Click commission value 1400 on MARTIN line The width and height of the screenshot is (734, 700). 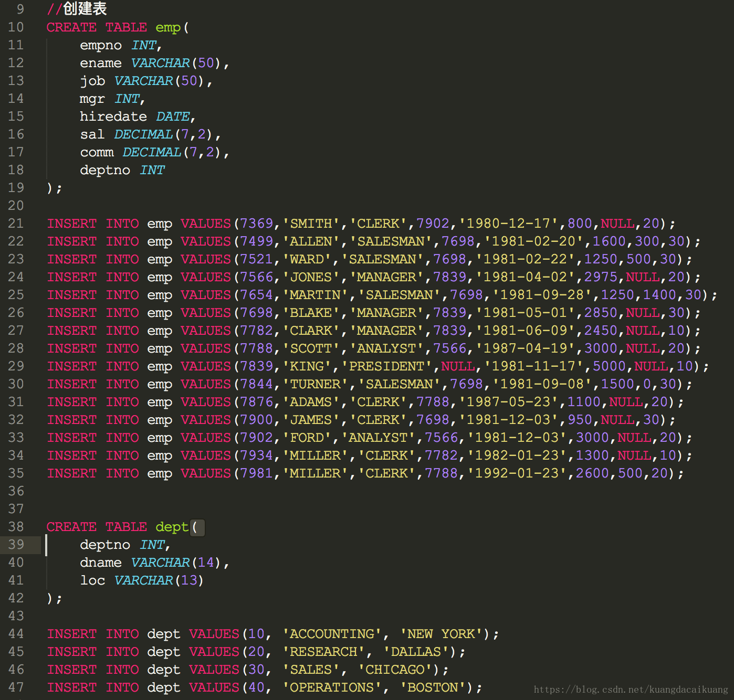(x=660, y=295)
